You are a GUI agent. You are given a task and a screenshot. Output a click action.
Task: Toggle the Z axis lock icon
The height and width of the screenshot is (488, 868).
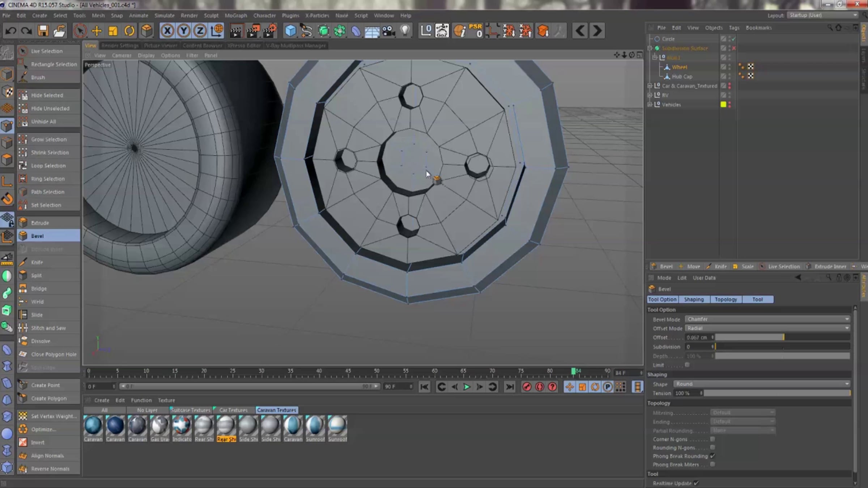(x=200, y=31)
